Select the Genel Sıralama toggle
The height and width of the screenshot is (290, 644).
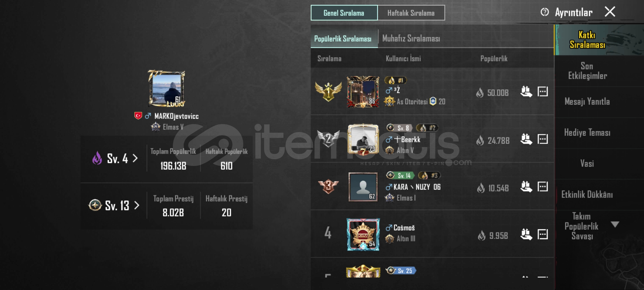click(344, 13)
